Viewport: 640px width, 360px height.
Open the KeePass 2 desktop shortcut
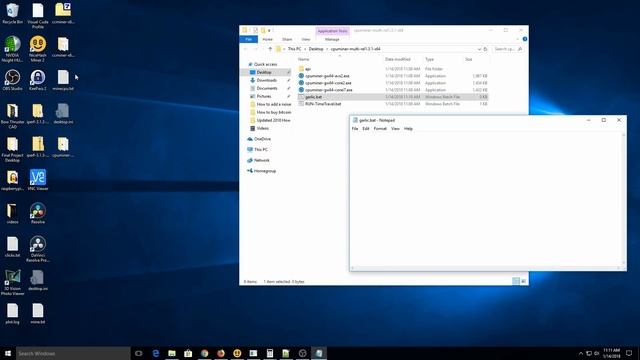(x=38, y=80)
